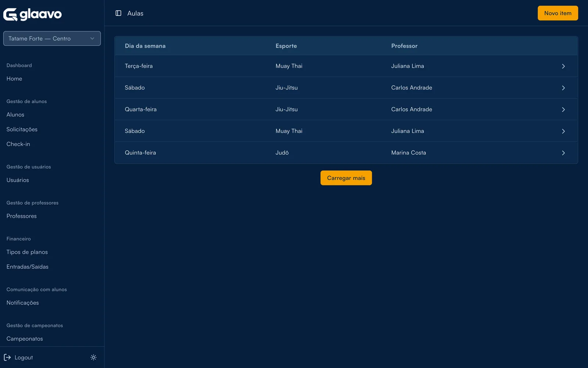Expand the Terça-feira Muay Thai row chevron
Viewport: 588px width, 368px height.
point(563,66)
